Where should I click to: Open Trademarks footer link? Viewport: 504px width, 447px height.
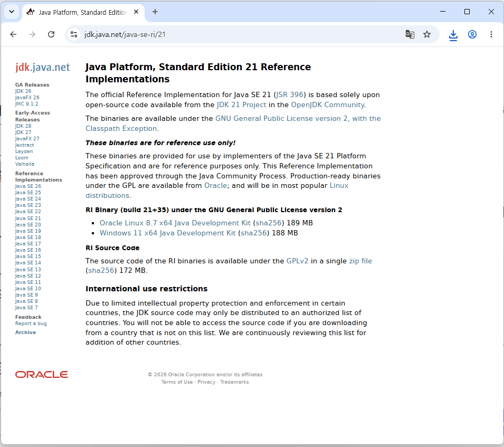pos(234,382)
